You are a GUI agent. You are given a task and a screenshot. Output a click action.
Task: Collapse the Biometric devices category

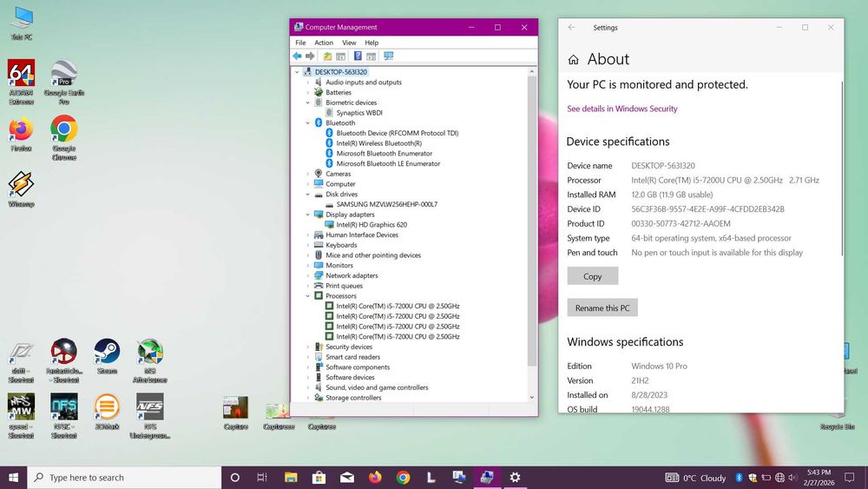(x=308, y=102)
